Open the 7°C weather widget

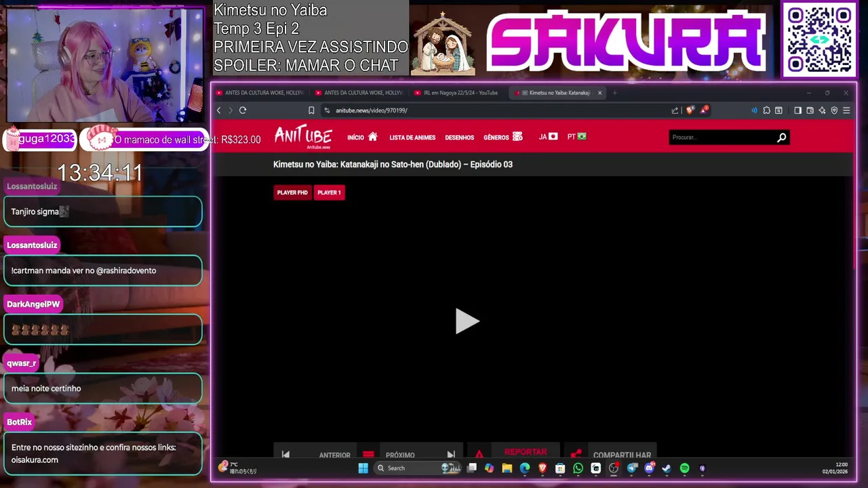[x=237, y=468]
